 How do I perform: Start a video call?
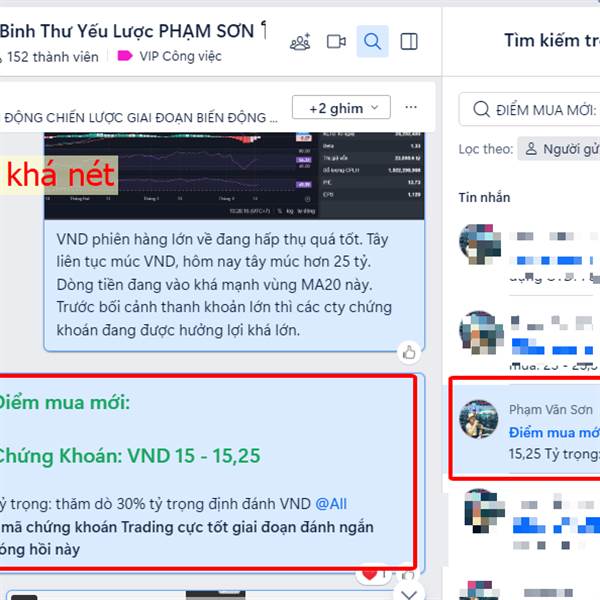pos(336,41)
